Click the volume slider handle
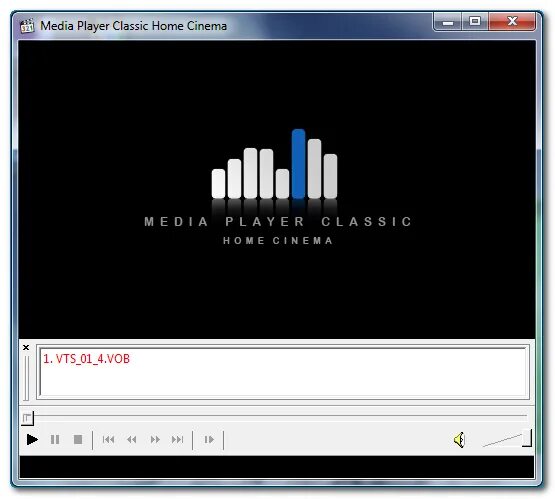555x499 pixels. click(527, 438)
